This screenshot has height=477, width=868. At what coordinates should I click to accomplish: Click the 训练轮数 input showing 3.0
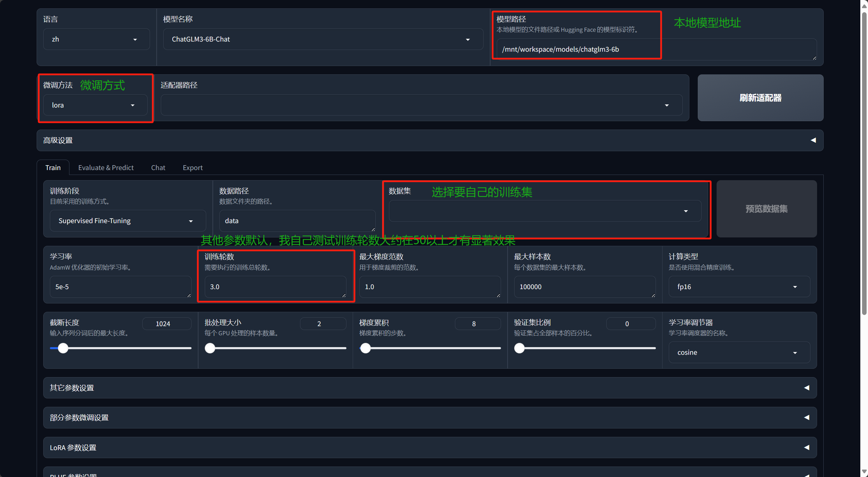[275, 287]
